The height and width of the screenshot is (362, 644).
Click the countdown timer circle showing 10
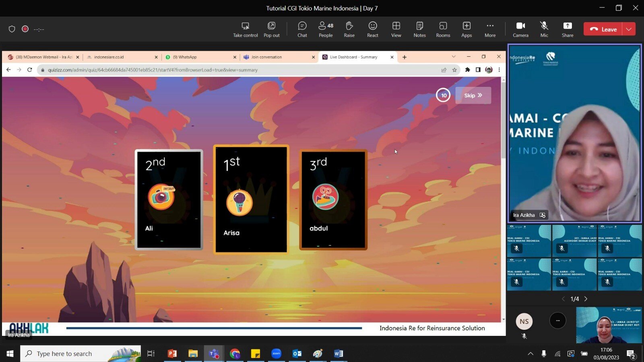coord(443,95)
